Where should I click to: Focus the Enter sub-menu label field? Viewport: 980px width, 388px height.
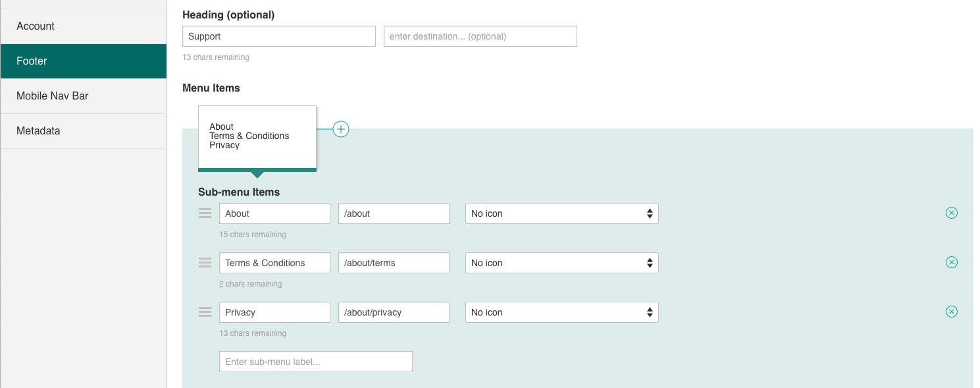(x=316, y=362)
